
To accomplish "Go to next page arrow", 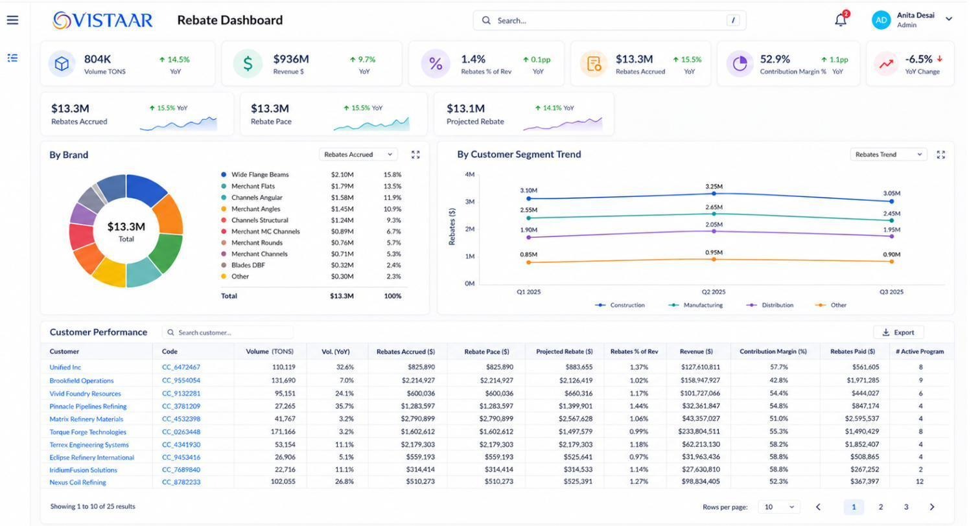I will 932,507.
